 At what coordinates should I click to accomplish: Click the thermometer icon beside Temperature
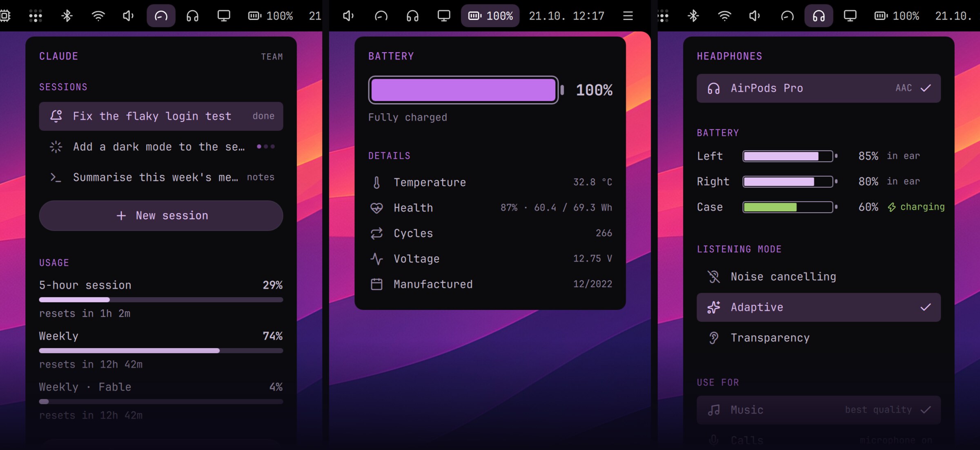point(376,182)
